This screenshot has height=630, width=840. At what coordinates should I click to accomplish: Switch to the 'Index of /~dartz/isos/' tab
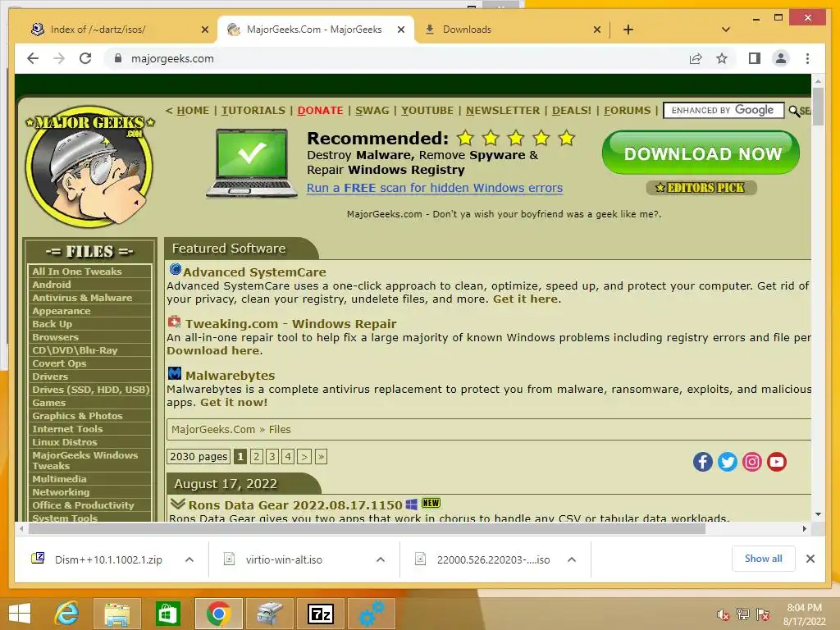point(115,30)
